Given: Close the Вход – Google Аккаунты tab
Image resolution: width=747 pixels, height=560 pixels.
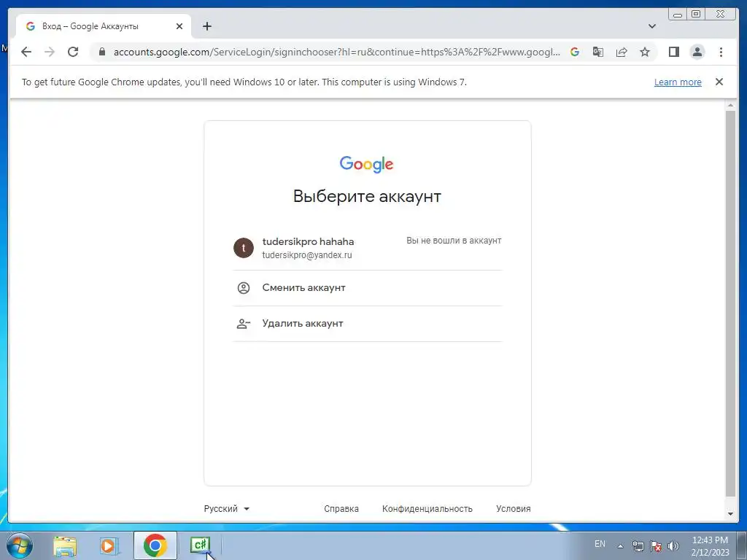Looking at the screenshot, I should [179, 26].
